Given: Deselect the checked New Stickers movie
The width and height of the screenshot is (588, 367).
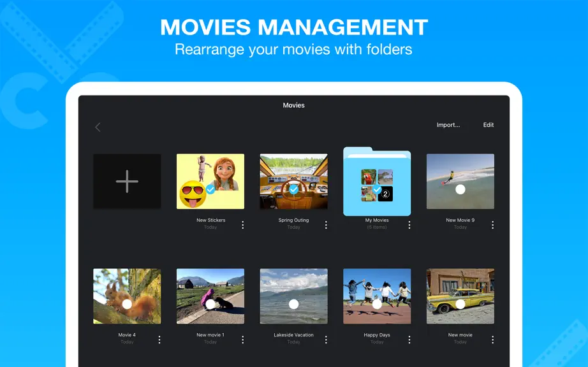Looking at the screenshot, I should tap(210, 189).
